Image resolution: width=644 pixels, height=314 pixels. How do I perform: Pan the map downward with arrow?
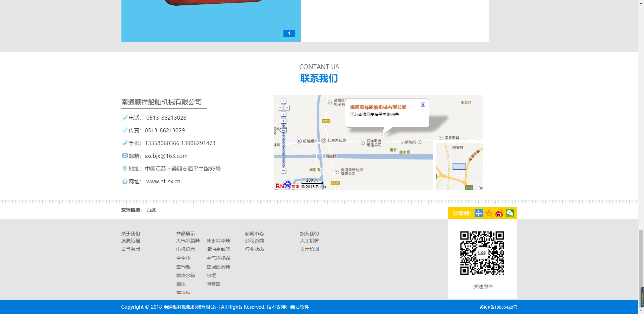coord(283,114)
